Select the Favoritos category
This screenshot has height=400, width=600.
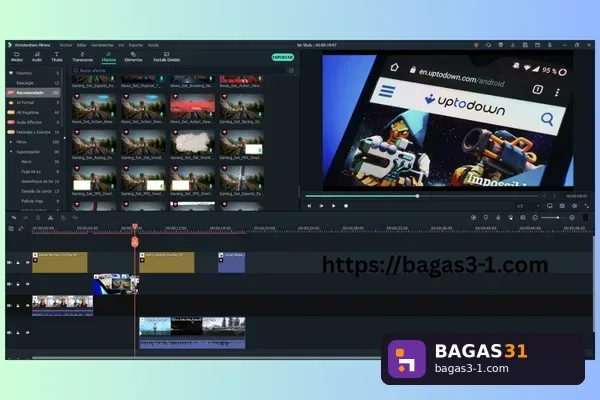tap(34, 73)
